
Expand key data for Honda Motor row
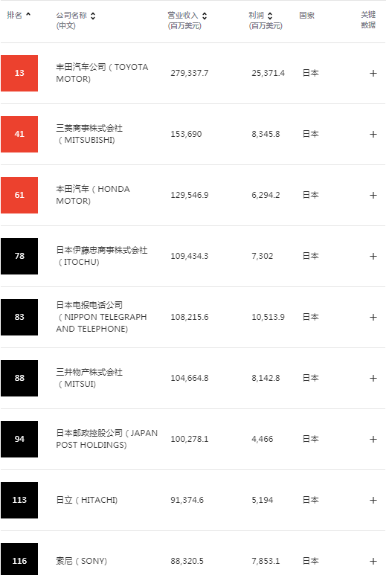tap(373, 195)
